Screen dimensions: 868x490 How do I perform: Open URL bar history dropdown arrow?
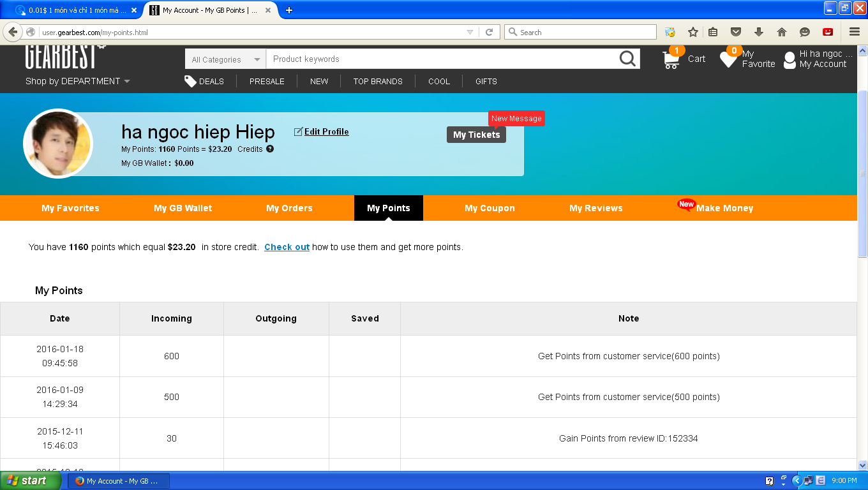point(470,32)
